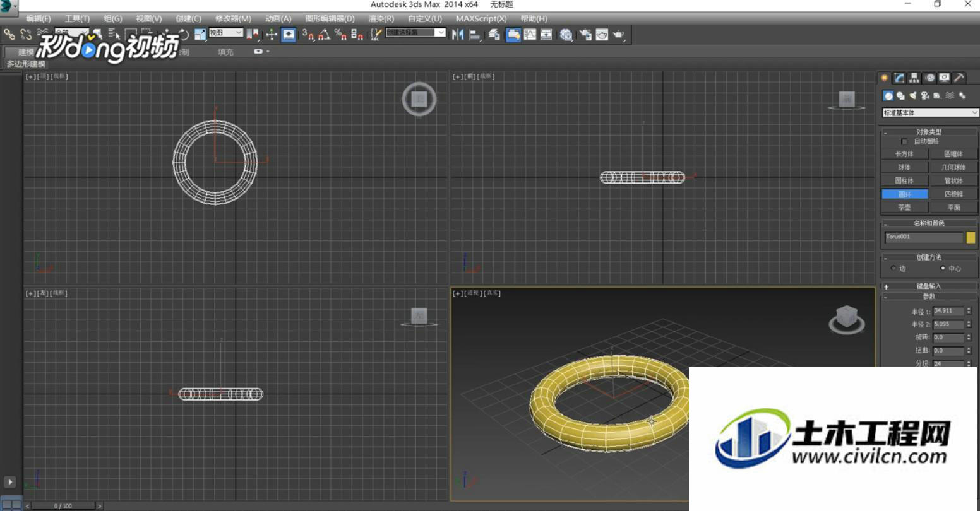Open the 视图 reference coordinate dropdown
The height and width of the screenshot is (511, 980).
pyautogui.click(x=226, y=33)
